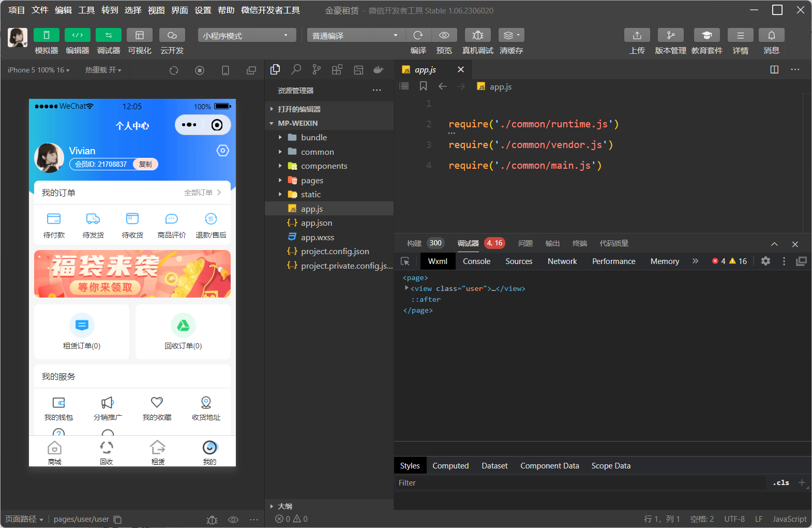Open the 设置 (Settings) menu
Image resolution: width=812 pixels, height=528 pixels.
[203, 10]
